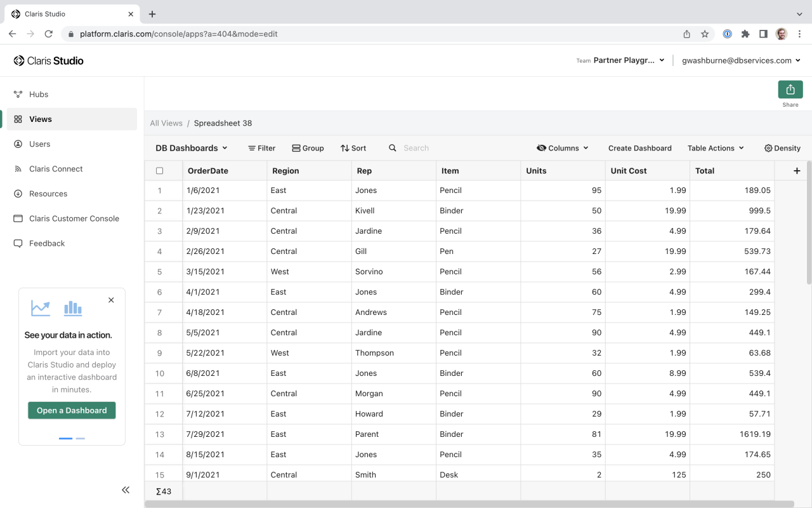Click the browser back arrow
812x508 pixels.
(12, 34)
